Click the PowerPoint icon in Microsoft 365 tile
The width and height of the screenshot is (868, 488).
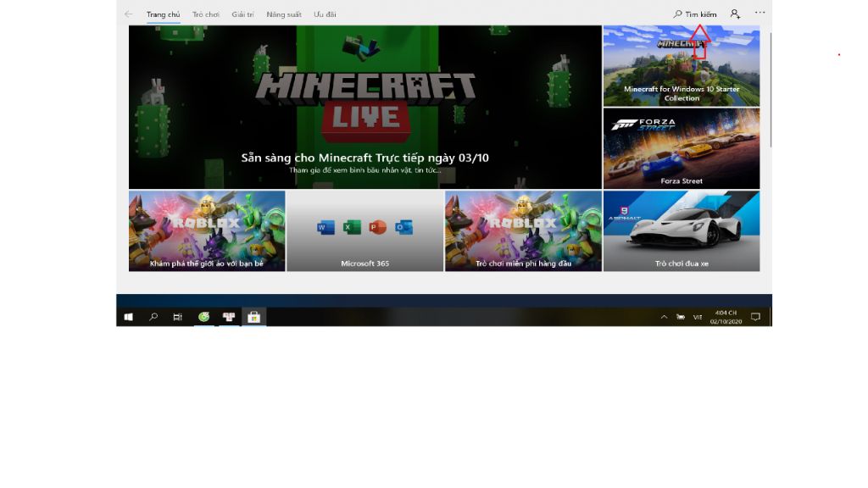click(x=377, y=227)
